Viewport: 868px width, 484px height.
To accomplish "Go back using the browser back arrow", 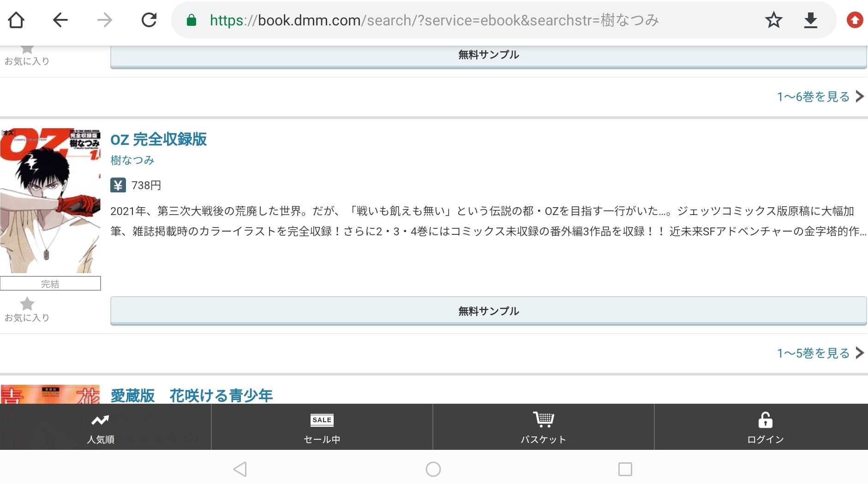I will click(60, 20).
